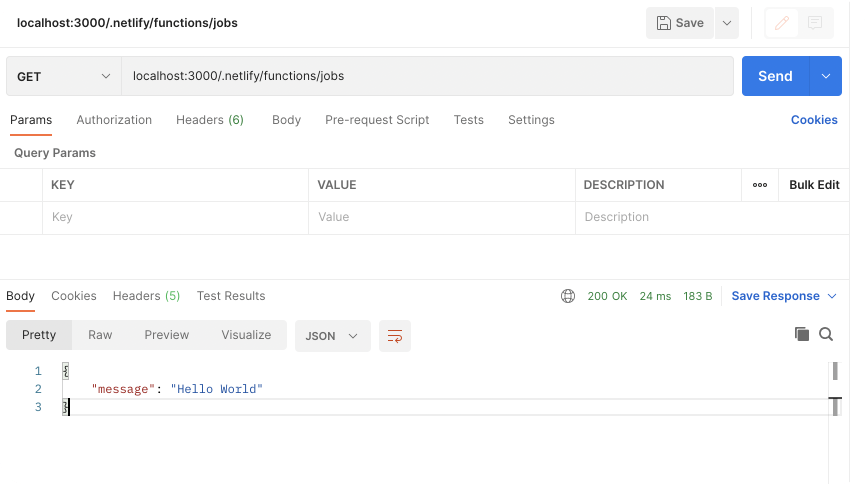This screenshot has width=865, height=484.
Task: Click the search response icon
Action: click(826, 334)
